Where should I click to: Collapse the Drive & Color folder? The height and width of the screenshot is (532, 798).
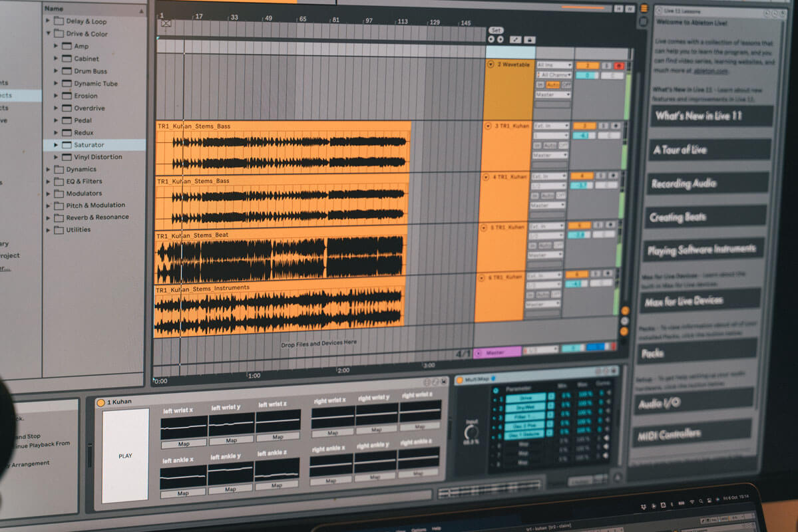[49, 33]
